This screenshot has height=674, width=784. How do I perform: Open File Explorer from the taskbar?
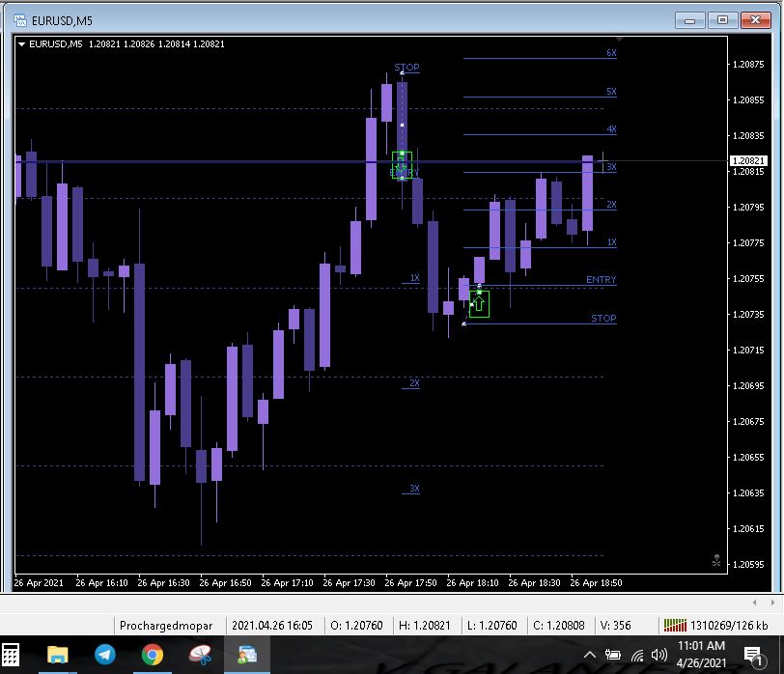coord(58,655)
